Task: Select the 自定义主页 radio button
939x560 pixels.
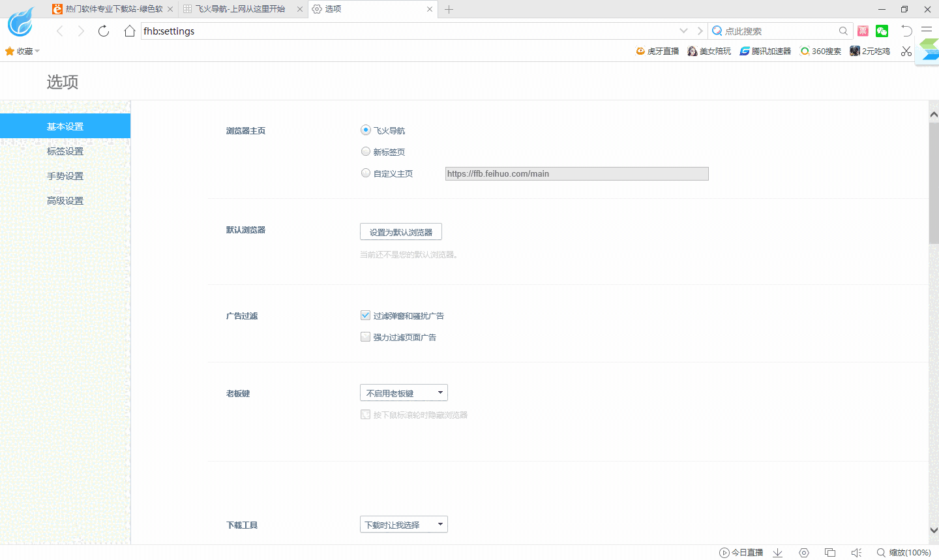Action: (366, 173)
